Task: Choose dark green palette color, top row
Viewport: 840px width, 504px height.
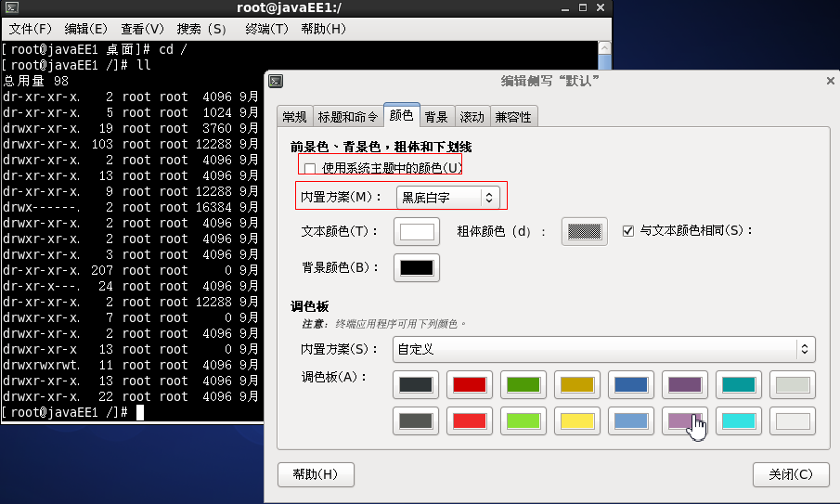Action: click(x=523, y=384)
